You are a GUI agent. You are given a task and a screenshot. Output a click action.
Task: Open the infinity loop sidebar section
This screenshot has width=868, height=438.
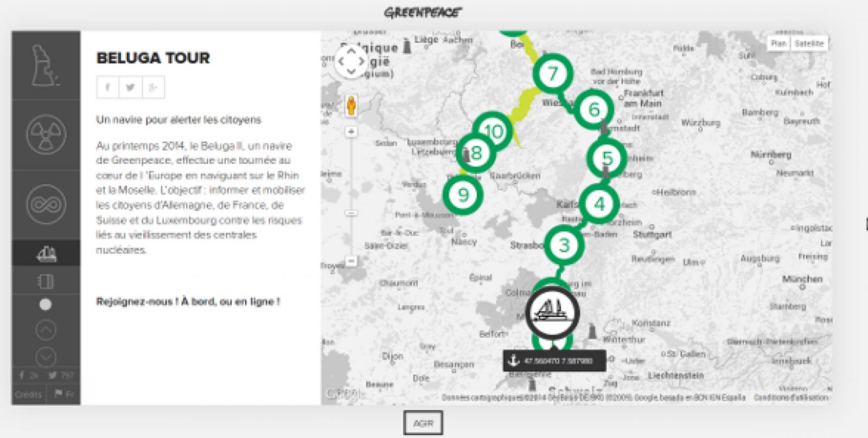click(46, 205)
